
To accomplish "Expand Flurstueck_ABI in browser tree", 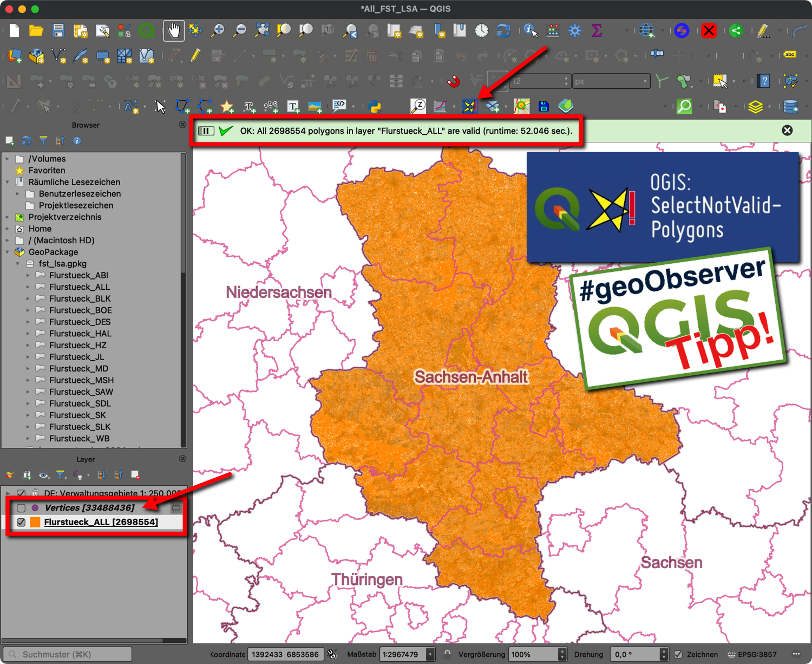I will click(x=28, y=275).
